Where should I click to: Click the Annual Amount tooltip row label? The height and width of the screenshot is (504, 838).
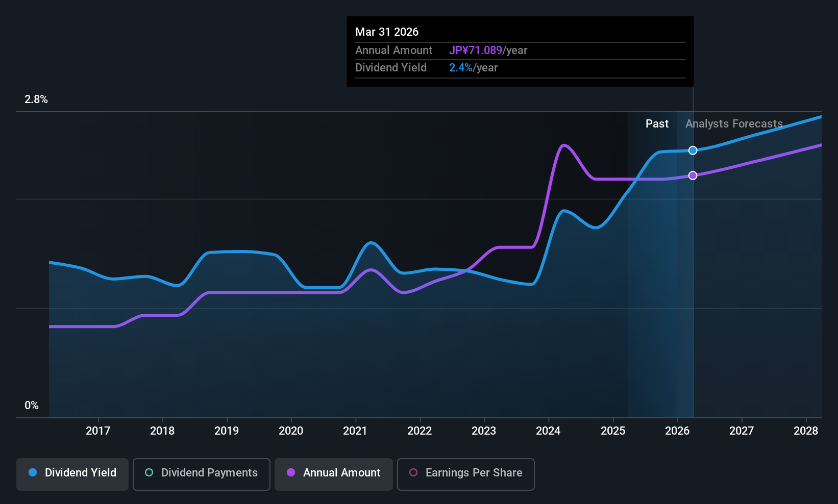[x=393, y=51]
